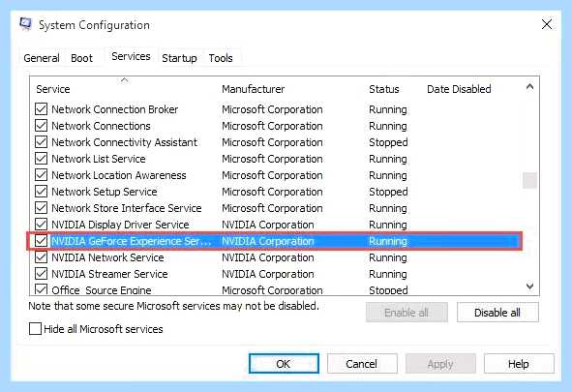Sort list by Service column header
The height and width of the screenshot is (392, 572).
(53, 89)
